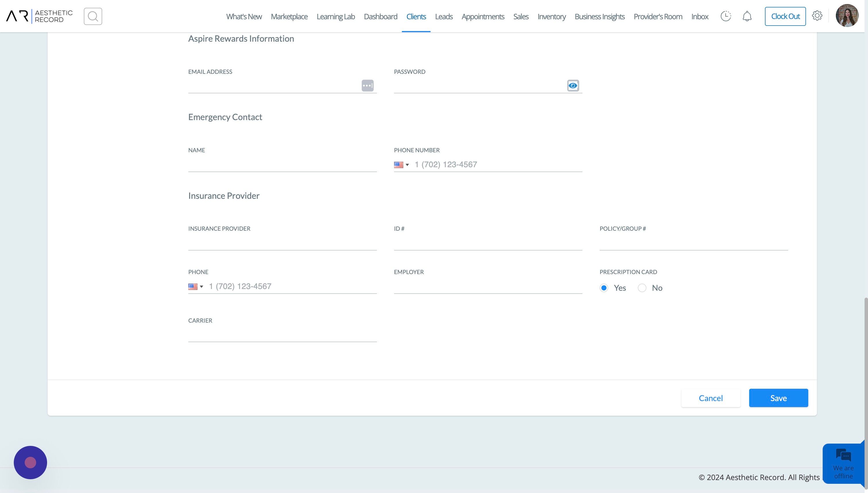This screenshot has height=493, width=868.
Task: Open the Business Insights menu
Action: coord(599,16)
